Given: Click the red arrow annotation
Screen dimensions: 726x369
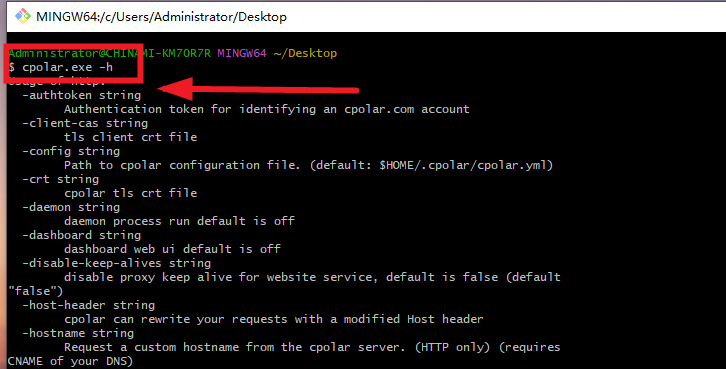Looking at the screenshot, I should point(258,88).
